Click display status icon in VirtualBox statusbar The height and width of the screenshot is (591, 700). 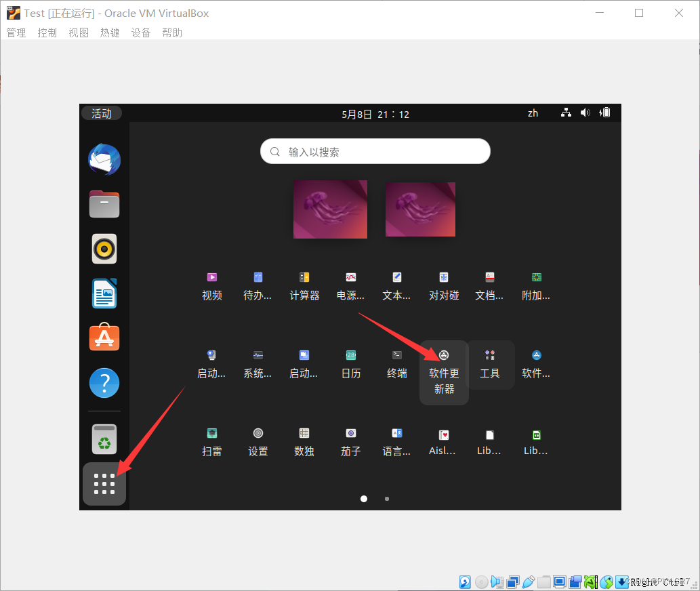pyautogui.click(x=559, y=582)
